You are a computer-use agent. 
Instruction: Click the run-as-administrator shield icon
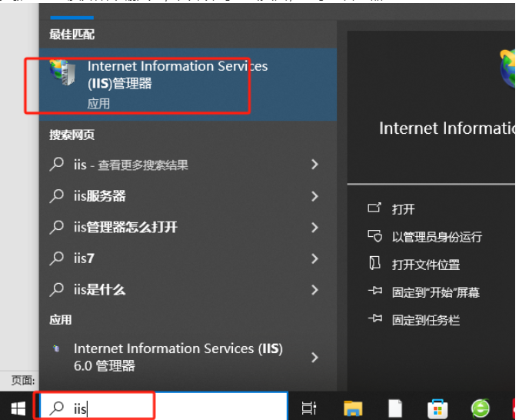pos(375,236)
